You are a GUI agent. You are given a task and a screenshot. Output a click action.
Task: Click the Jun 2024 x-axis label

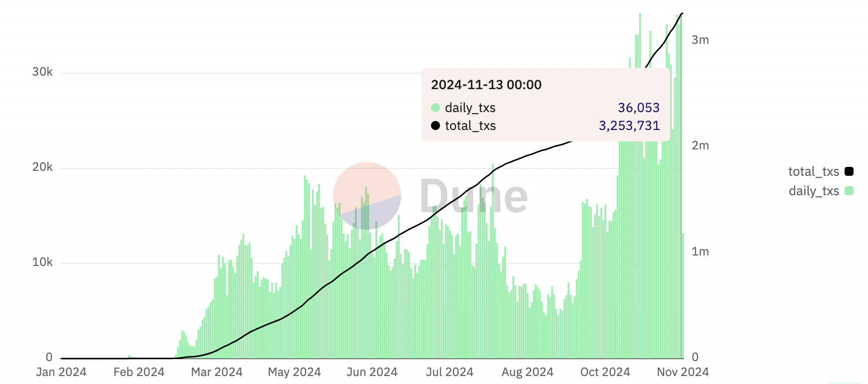(372, 372)
